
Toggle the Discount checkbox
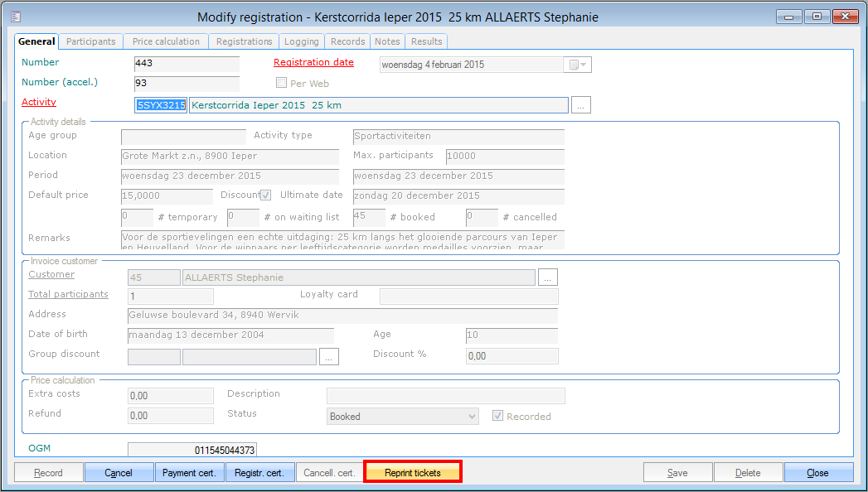click(x=266, y=195)
